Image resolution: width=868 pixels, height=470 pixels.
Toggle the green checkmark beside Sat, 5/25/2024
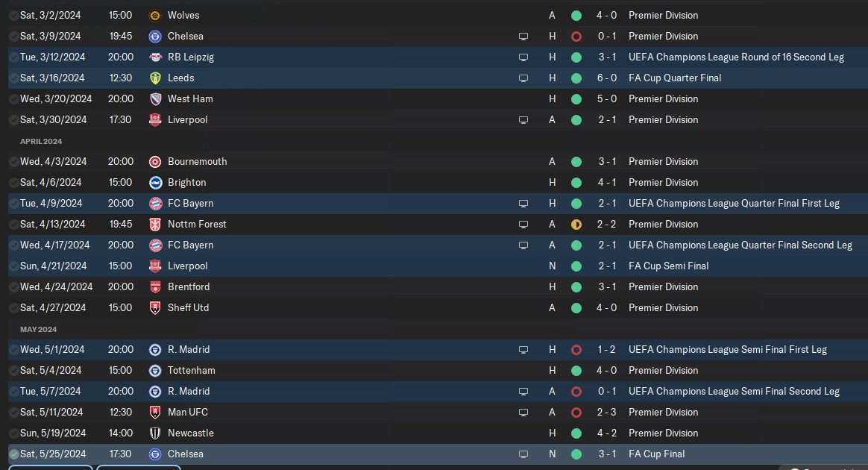coord(13,454)
